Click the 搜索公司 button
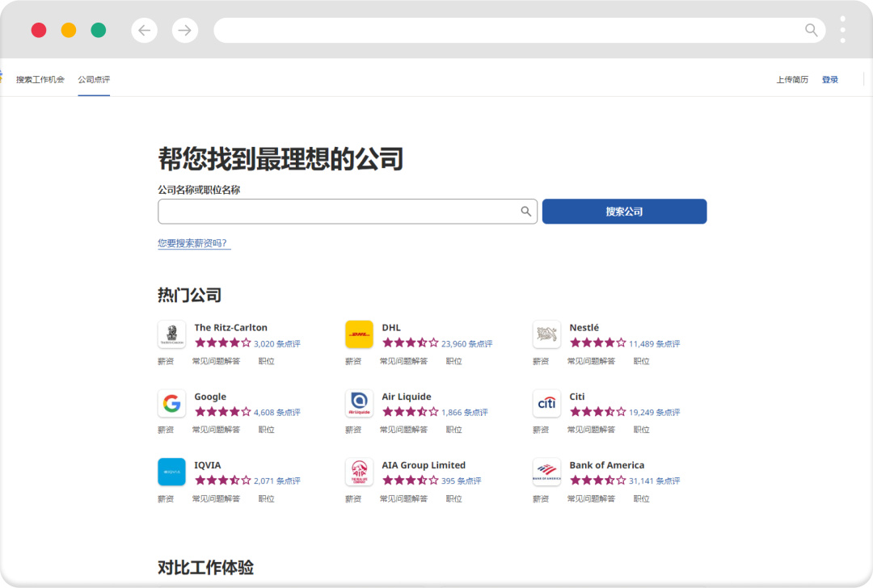 (x=625, y=212)
